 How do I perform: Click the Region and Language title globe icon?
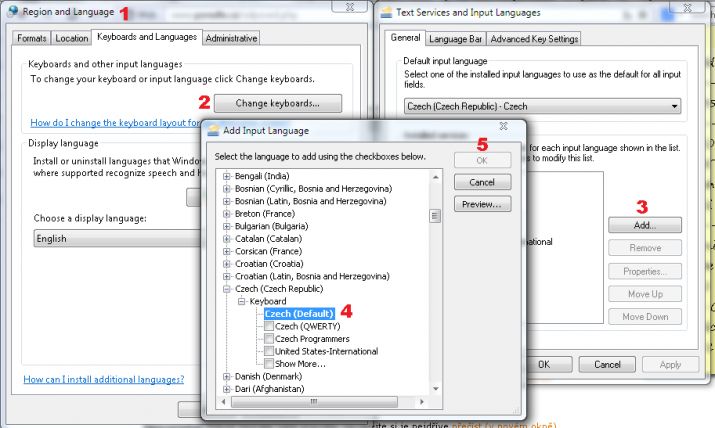click(x=13, y=11)
